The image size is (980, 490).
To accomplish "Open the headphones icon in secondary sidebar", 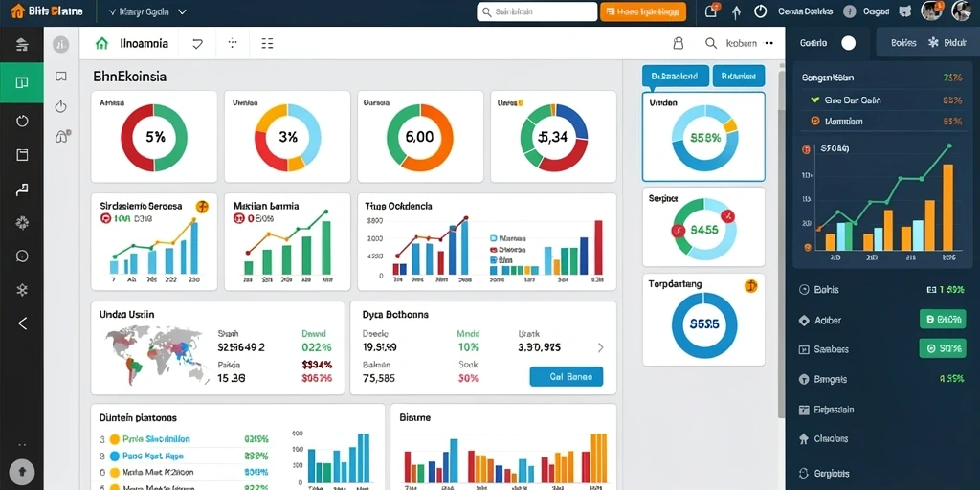I will 61,136.
